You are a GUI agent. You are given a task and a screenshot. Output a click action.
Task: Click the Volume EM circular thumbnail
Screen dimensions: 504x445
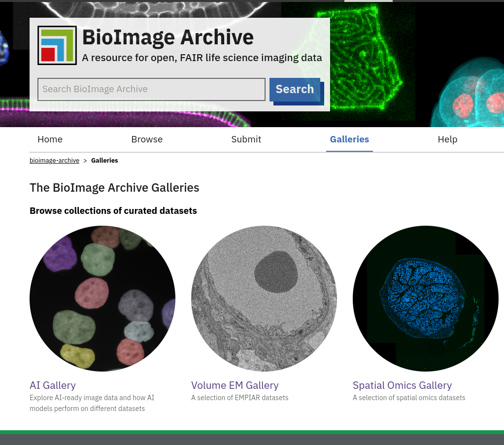point(264,298)
